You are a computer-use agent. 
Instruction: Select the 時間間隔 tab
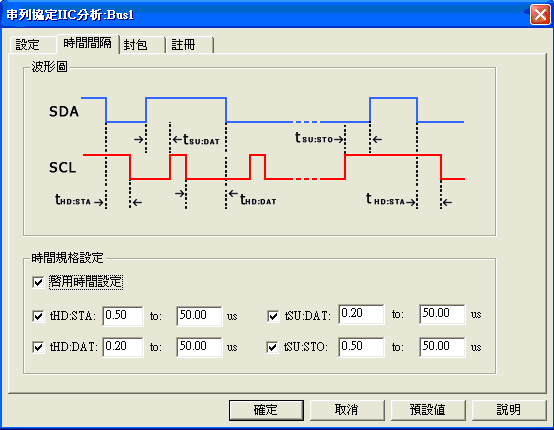pyautogui.click(x=88, y=43)
